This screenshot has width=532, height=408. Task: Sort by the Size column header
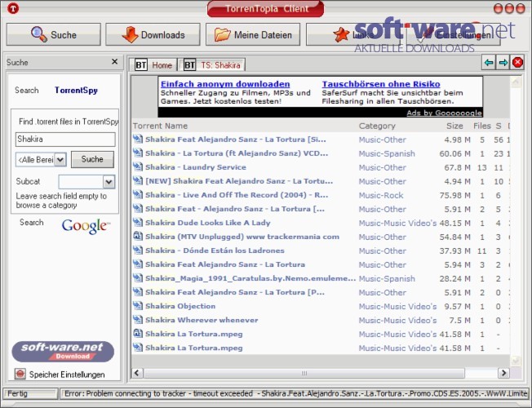[x=454, y=126]
